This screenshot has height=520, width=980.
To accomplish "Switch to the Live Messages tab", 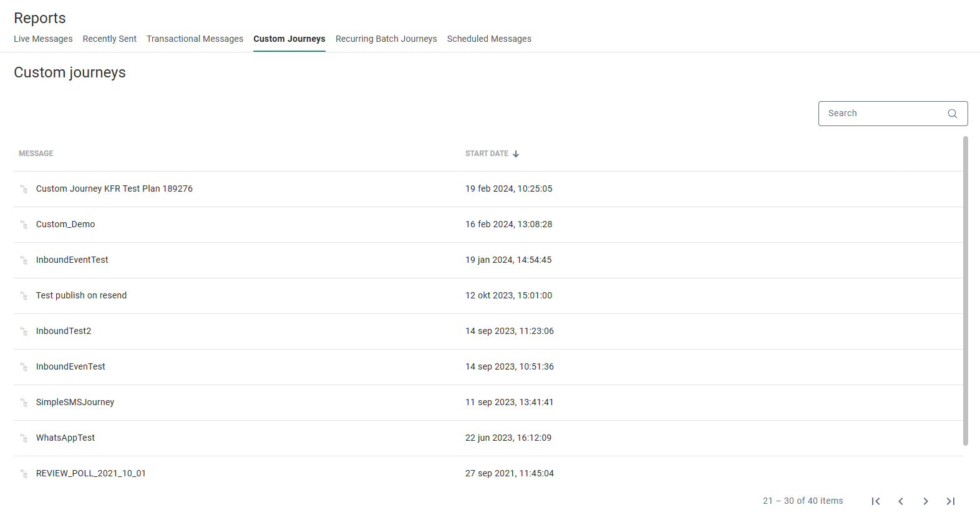I will 43,39.
